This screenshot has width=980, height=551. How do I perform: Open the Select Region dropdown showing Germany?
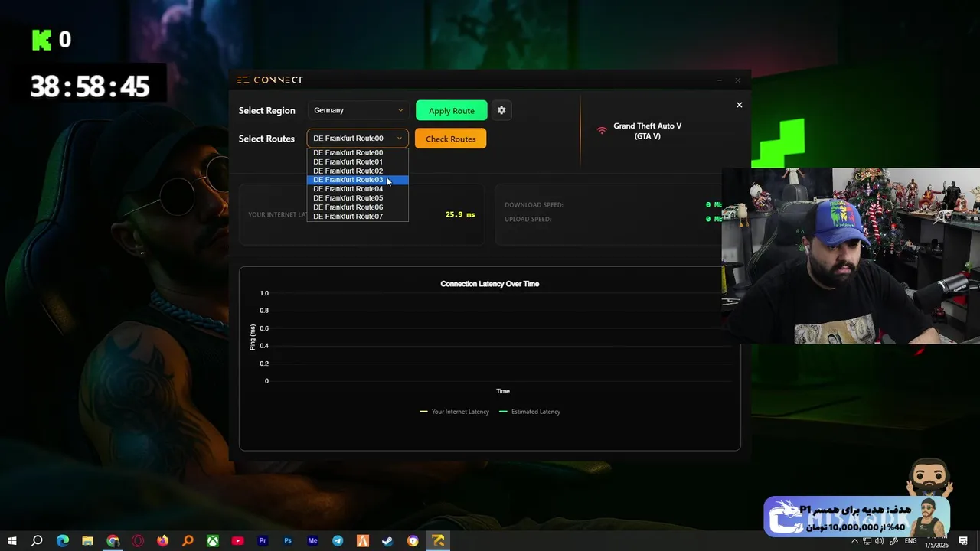pyautogui.click(x=358, y=110)
